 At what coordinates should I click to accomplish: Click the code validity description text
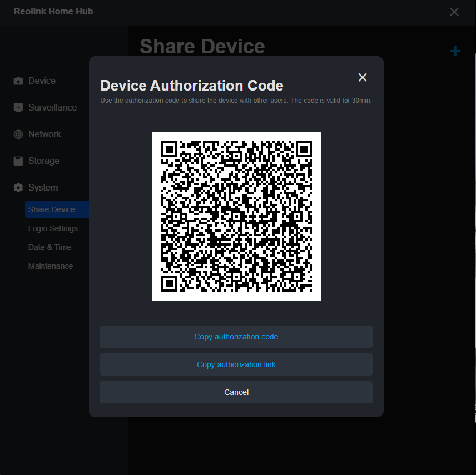click(x=236, y=101)
